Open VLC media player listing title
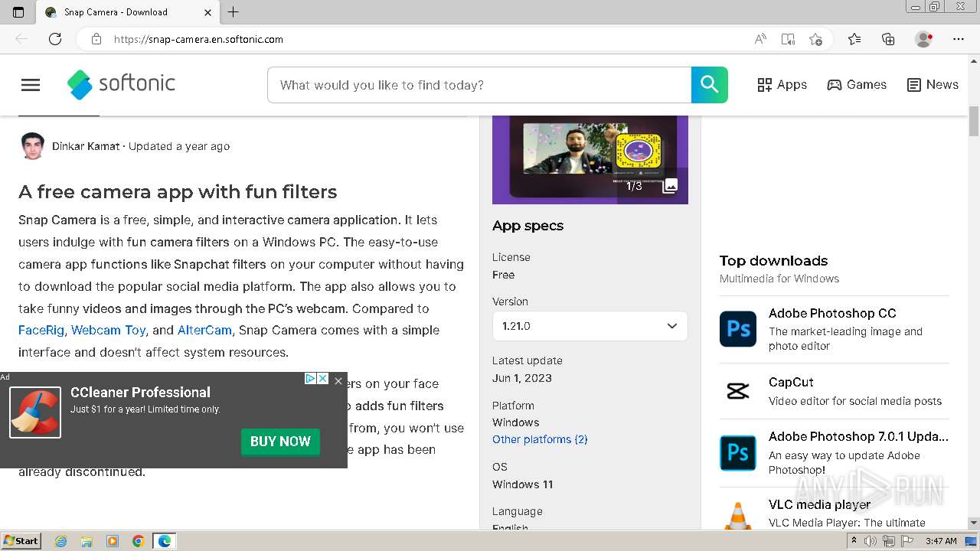 click(819, 504)
